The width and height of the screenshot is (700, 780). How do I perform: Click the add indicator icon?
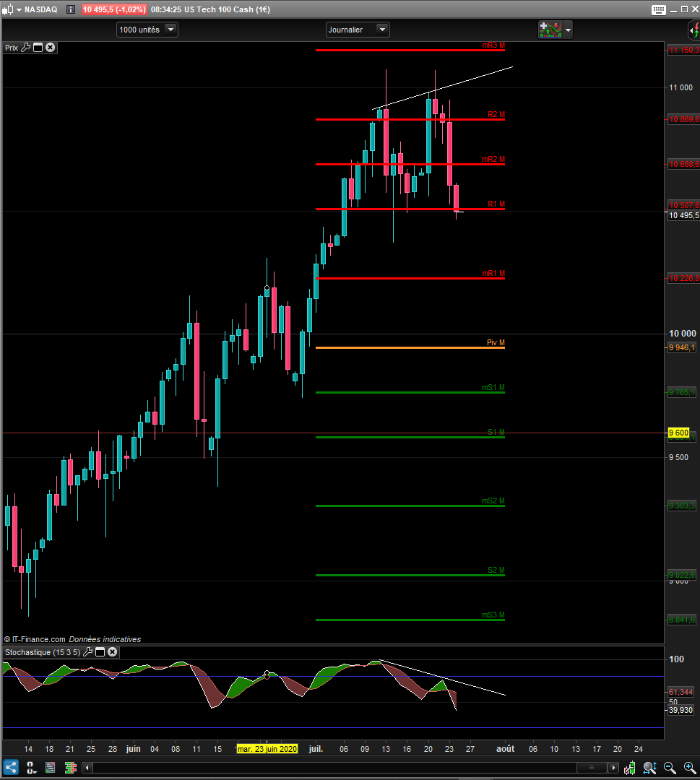(550, 30)
